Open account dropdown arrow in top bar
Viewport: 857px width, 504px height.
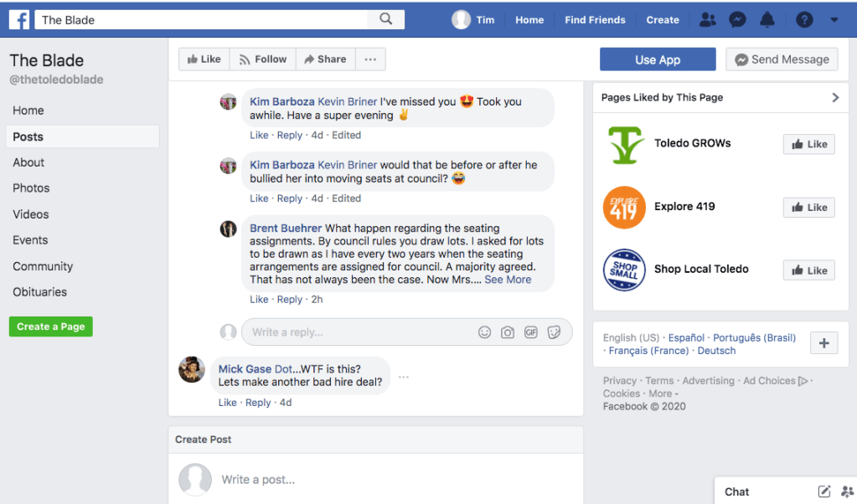[834, 19]
